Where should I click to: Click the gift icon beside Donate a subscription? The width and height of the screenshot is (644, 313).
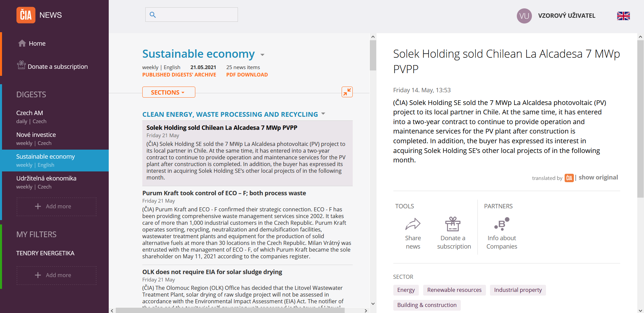tap(21, 65)
